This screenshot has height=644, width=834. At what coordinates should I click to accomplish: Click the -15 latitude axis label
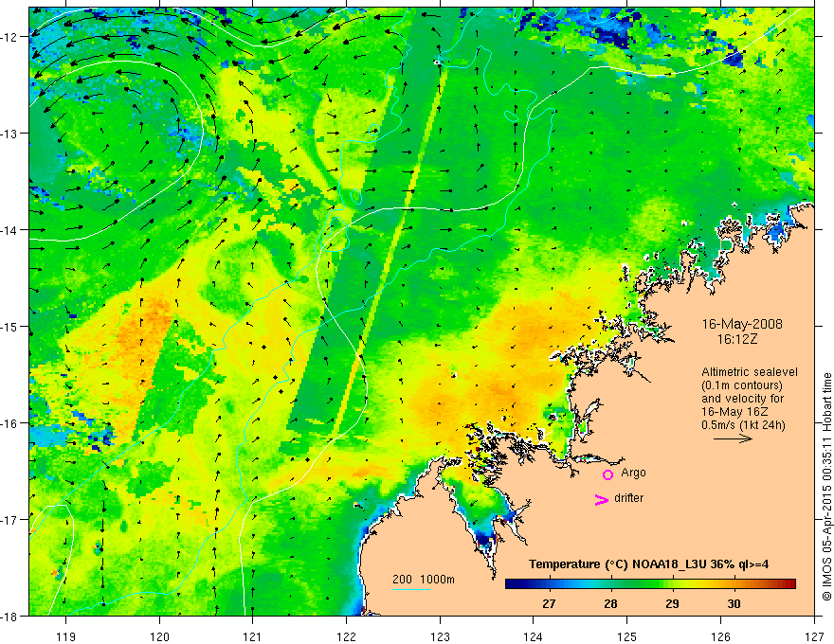[x=10, y=326]
